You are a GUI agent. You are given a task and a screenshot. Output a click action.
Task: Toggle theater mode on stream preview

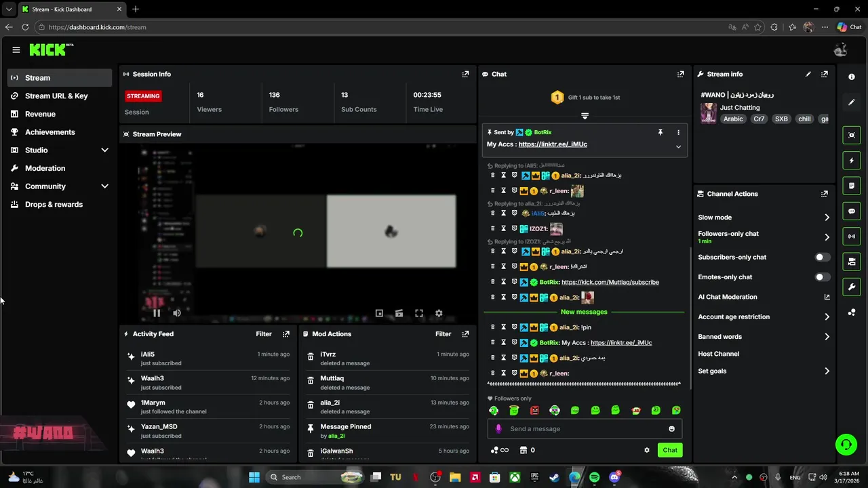tap(399, 313)
